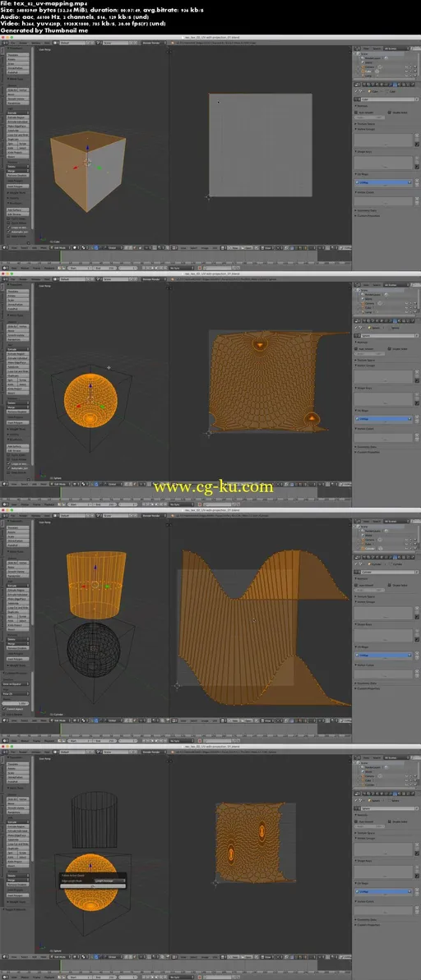Hide the Camera using its eye icon, cube frame
The height and width of the screenshot is (980, 421).
pos(406,67)
